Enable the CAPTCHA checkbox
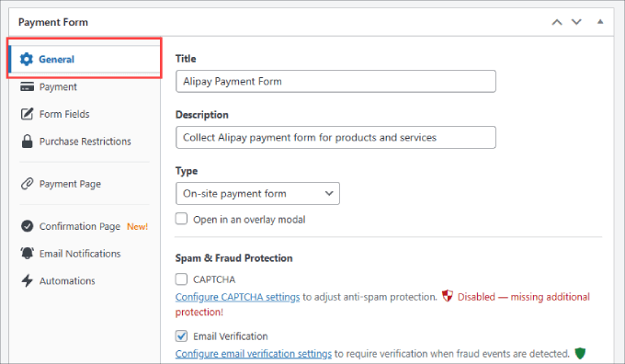Image resolution: width=625 pixels, height=364 pixels. tap(181, 279)
